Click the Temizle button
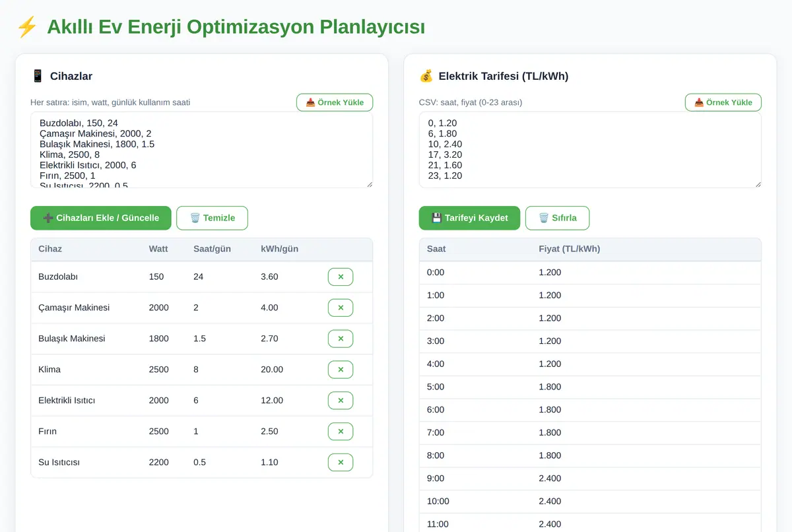792x532 pixels. tap(212, 218)
